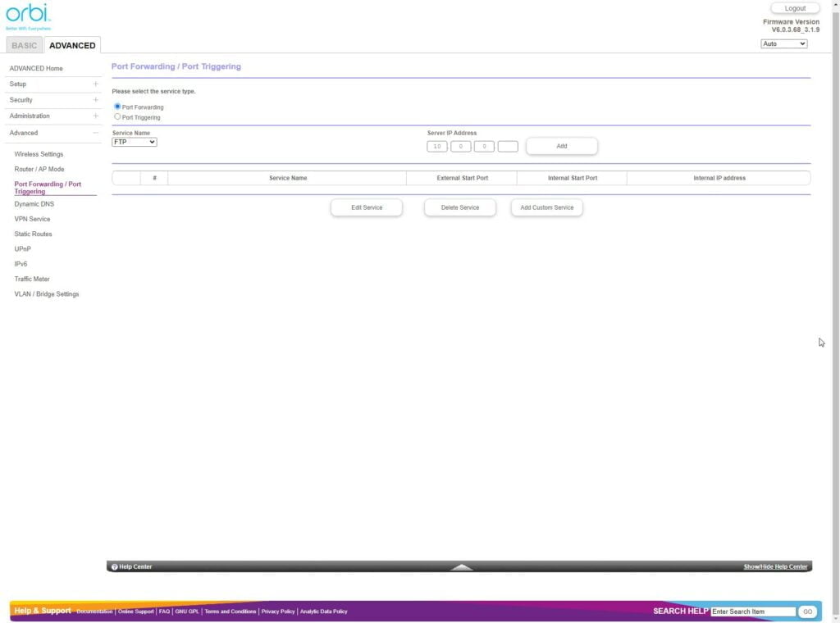Image resolution: width=840 pixels, height=623 pixels.
Task: Collapse the Advanced menu section
Action: click(x=95, y=133)
